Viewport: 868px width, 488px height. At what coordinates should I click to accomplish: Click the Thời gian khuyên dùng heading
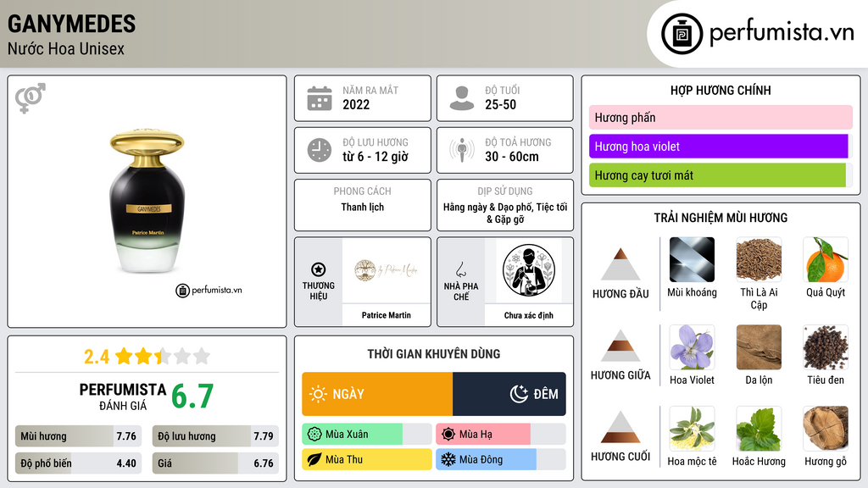[434, 354]
